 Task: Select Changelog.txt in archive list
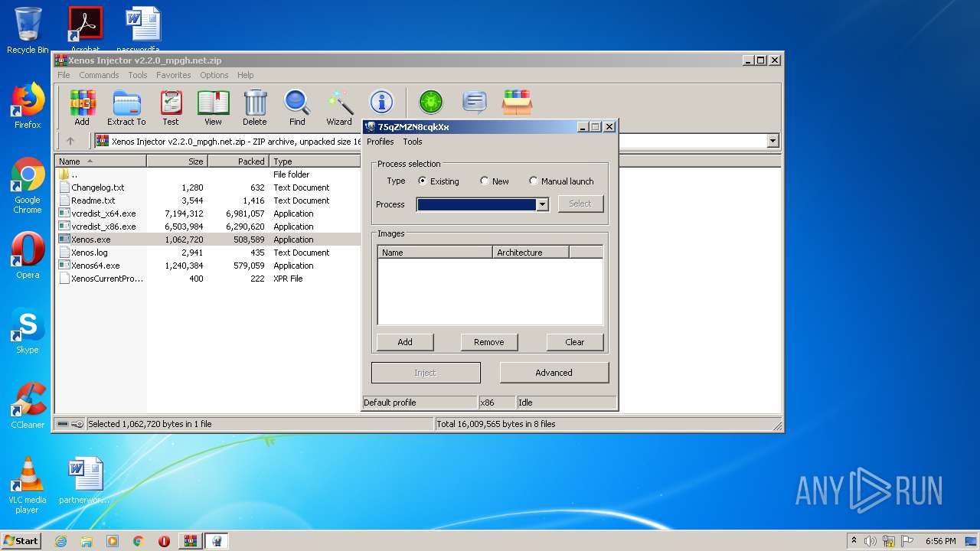click(207, 187)
